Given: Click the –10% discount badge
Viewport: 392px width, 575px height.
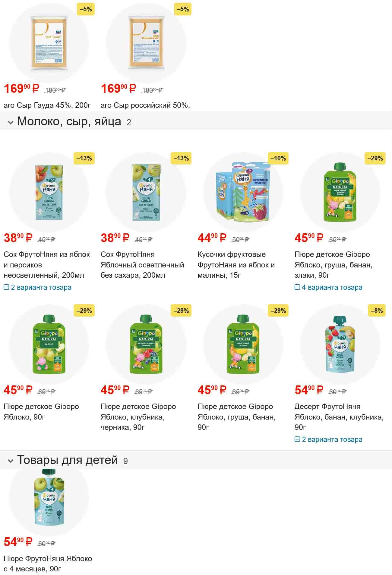Looking at the screenshot, I should pyautogui.click(x=278, y=158).
